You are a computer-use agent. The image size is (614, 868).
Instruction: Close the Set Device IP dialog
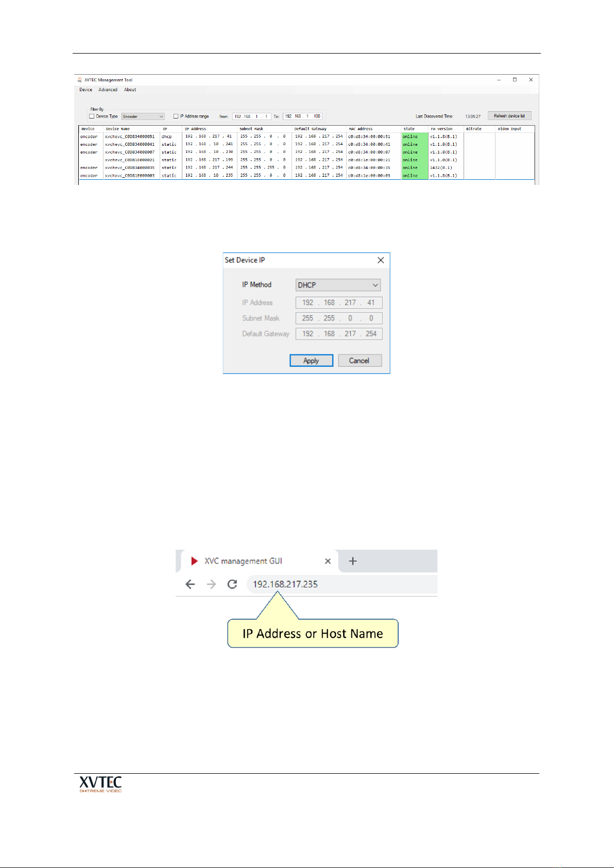pyautogui.click(x=381, y=260)
